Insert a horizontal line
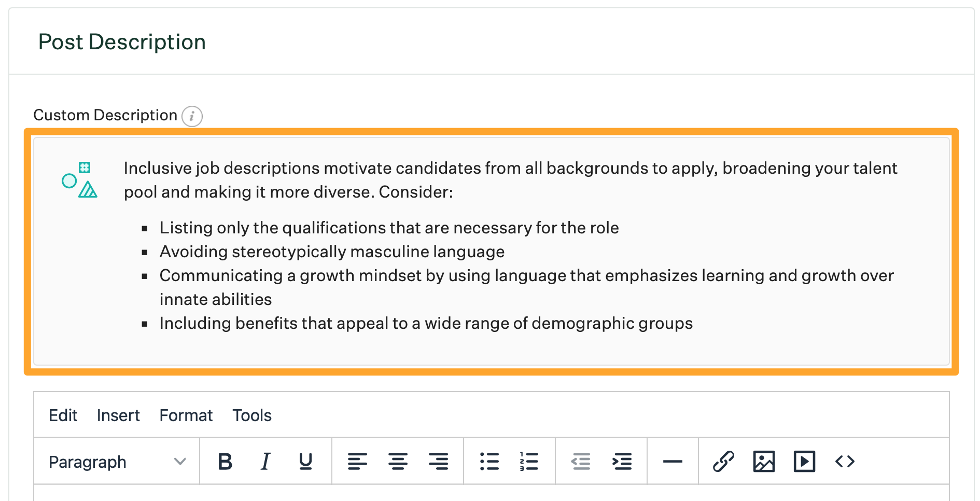 tap(673, 461)
